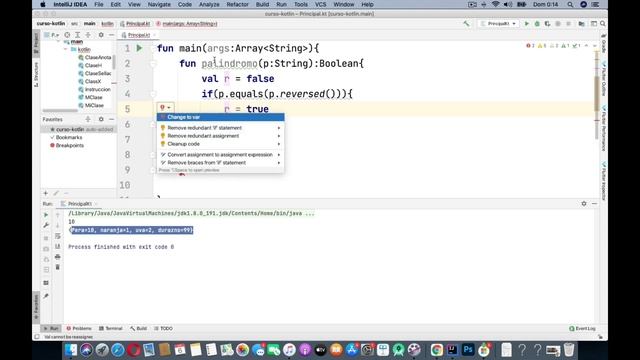
Task: Click project tree horizontal scrollbar
Action: [x=60, y=111]
